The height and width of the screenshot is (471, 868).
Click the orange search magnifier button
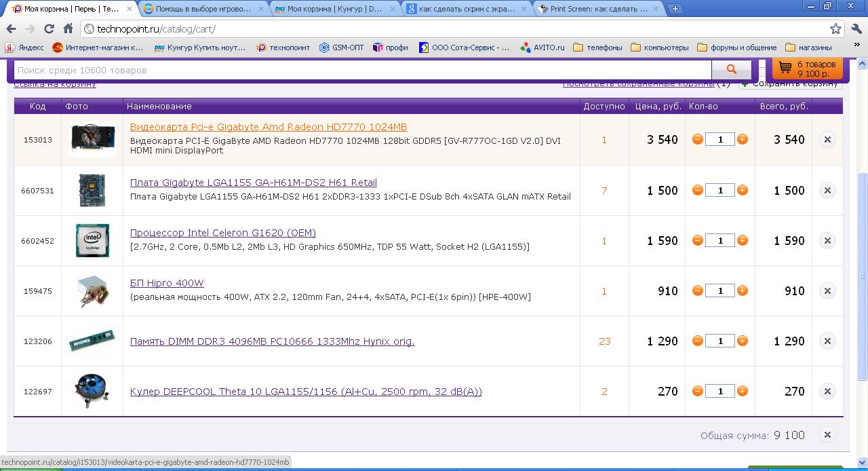[731, 69]
